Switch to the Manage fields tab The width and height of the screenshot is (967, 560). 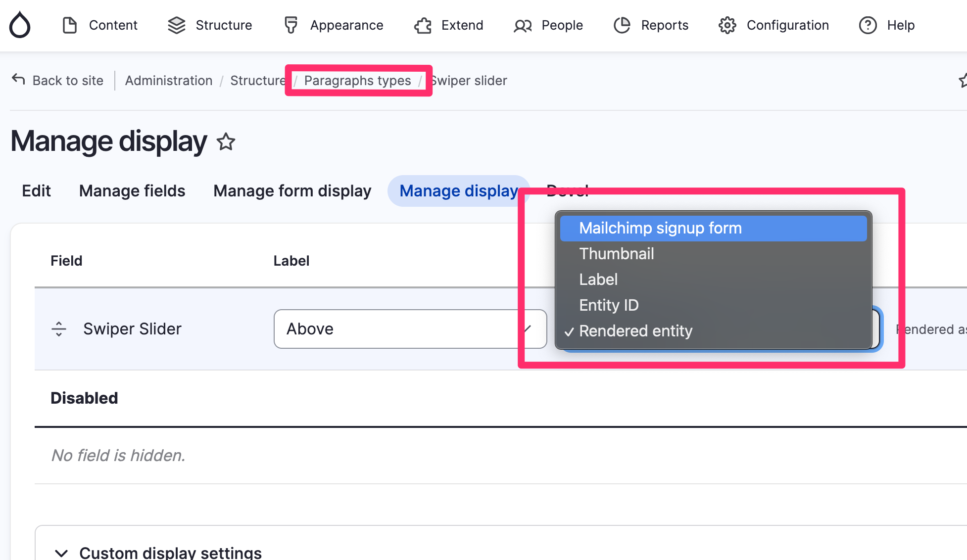[132, 190]
